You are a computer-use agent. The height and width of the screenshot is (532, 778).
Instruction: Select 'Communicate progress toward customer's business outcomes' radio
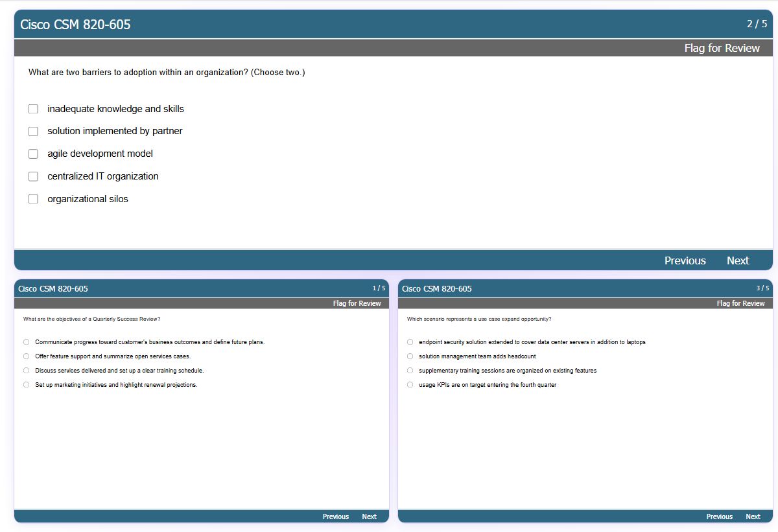(27, 342)
